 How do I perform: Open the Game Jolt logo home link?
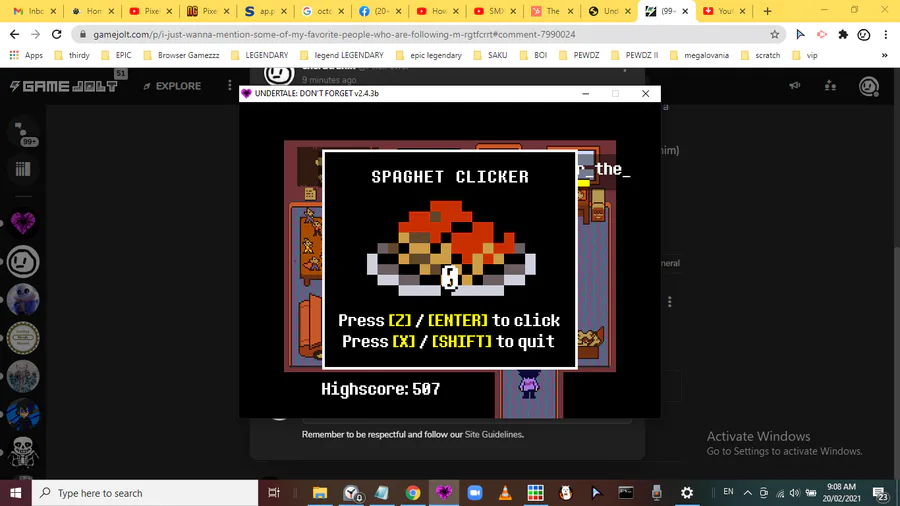(x=64, y=86)
